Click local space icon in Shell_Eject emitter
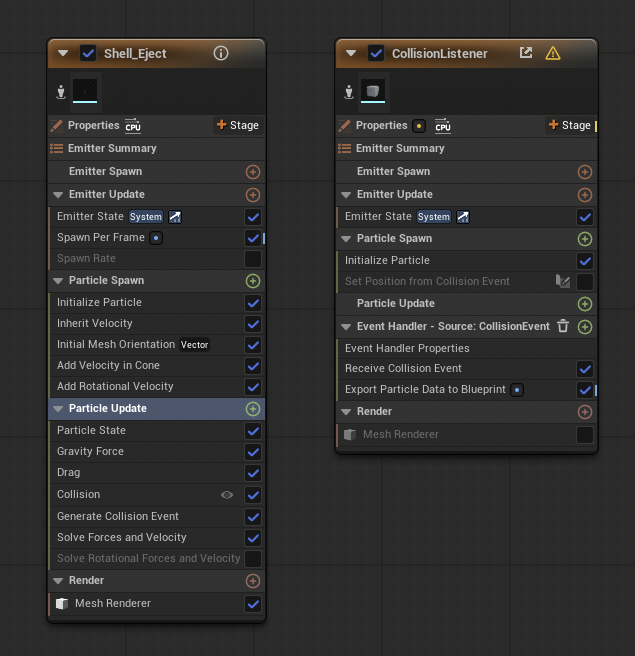 click(x=61, y=92)
